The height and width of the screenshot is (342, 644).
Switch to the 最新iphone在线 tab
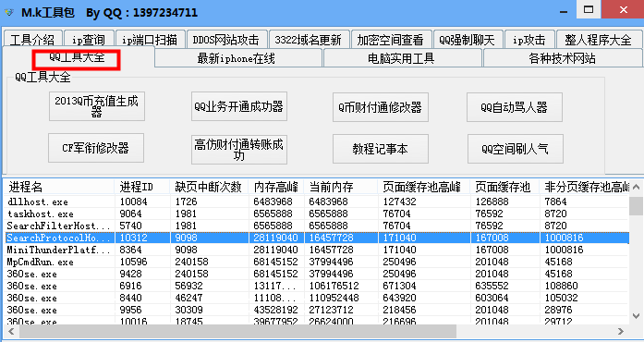click(x=238, y=58)
